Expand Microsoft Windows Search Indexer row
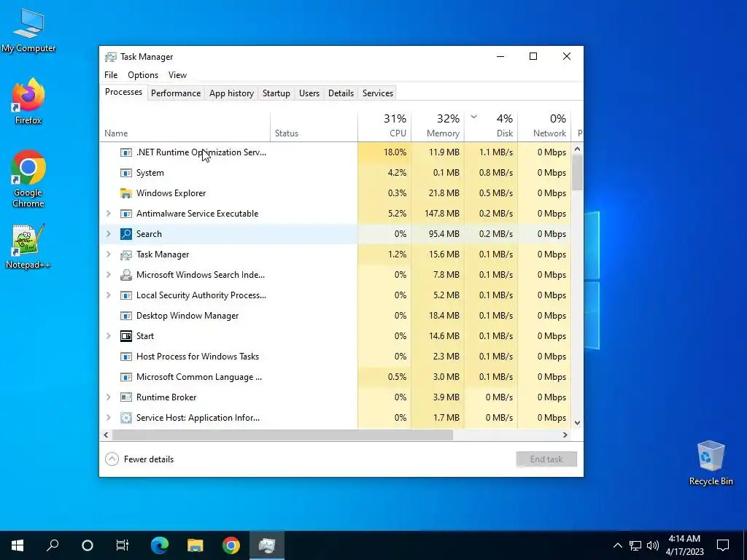 coord(109,275)
